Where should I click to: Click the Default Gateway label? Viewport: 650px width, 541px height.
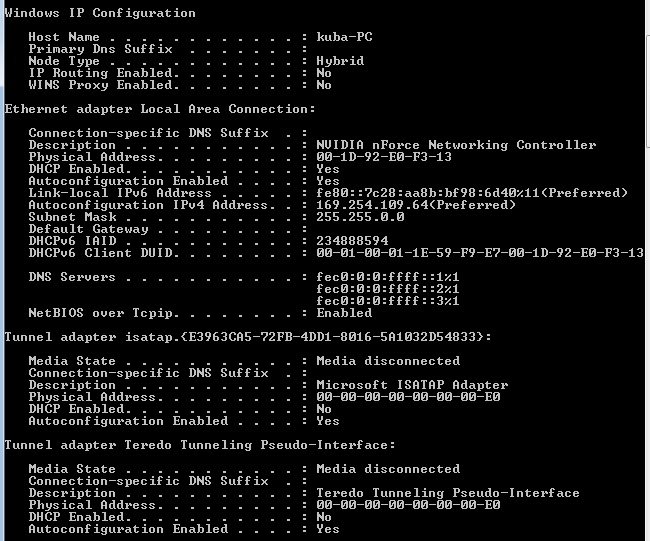(84, 229)
